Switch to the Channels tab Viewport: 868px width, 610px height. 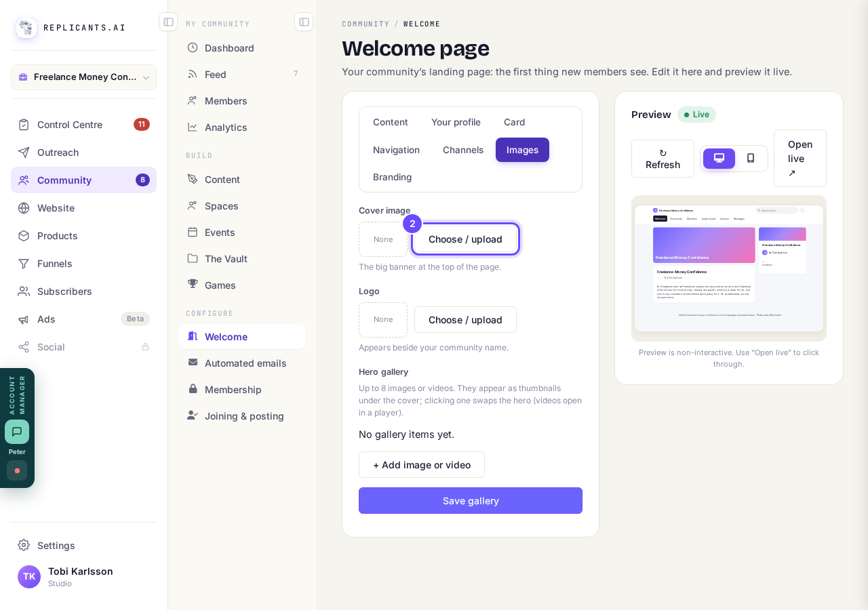463,150
